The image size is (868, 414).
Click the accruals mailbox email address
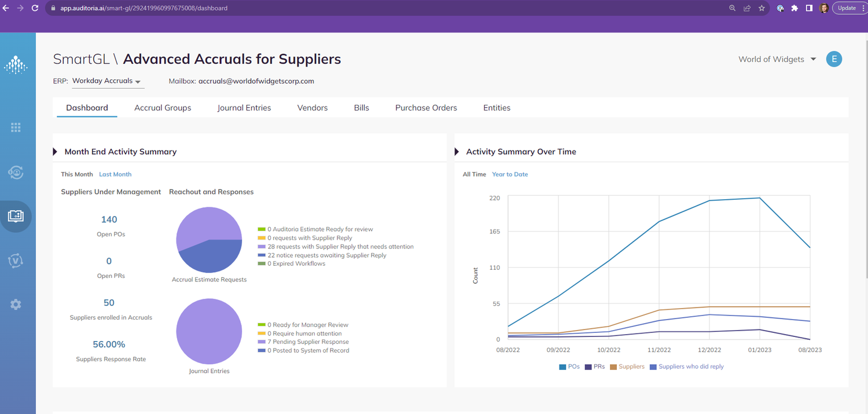pos(256,81)
